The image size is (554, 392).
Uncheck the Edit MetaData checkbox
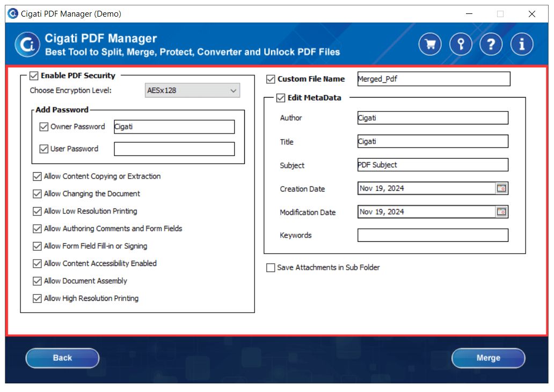point(281,98)
